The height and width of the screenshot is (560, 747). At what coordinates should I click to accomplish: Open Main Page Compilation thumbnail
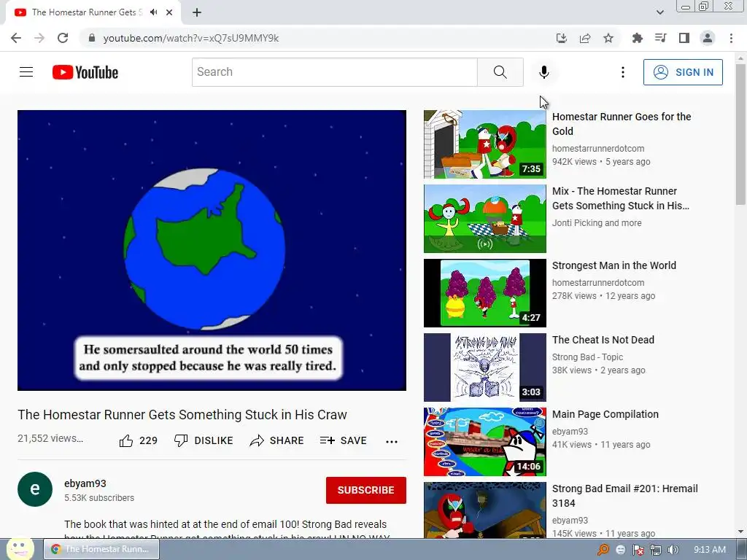(485, 441)
